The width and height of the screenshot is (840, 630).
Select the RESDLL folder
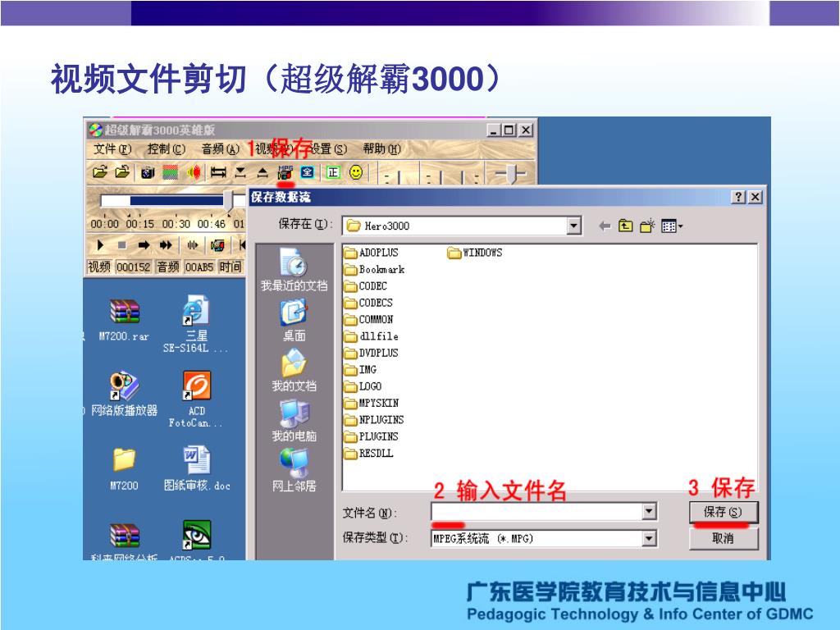click(368, 453)
